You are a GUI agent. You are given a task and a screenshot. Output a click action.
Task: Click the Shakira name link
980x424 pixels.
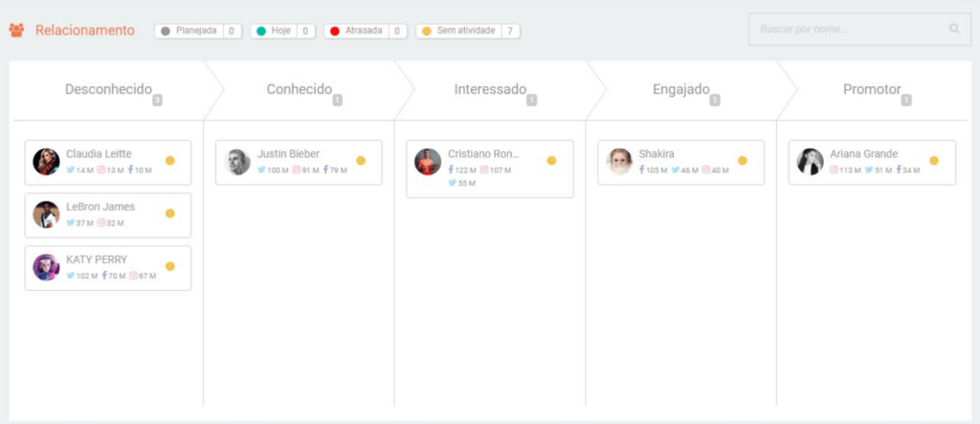657,154
